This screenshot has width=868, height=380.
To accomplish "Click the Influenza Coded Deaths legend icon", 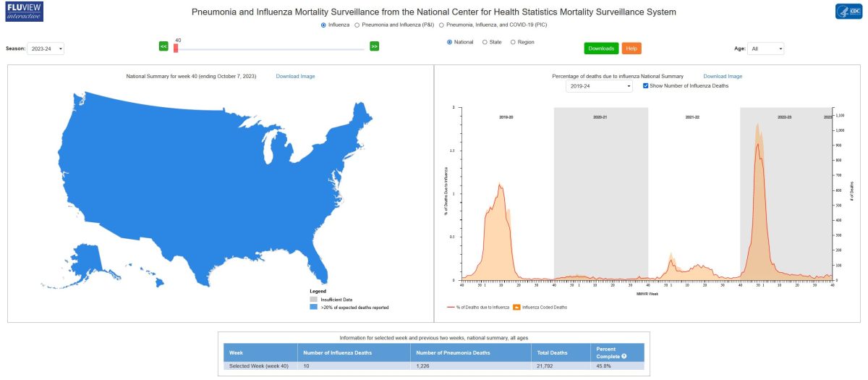I will point(516,307).
